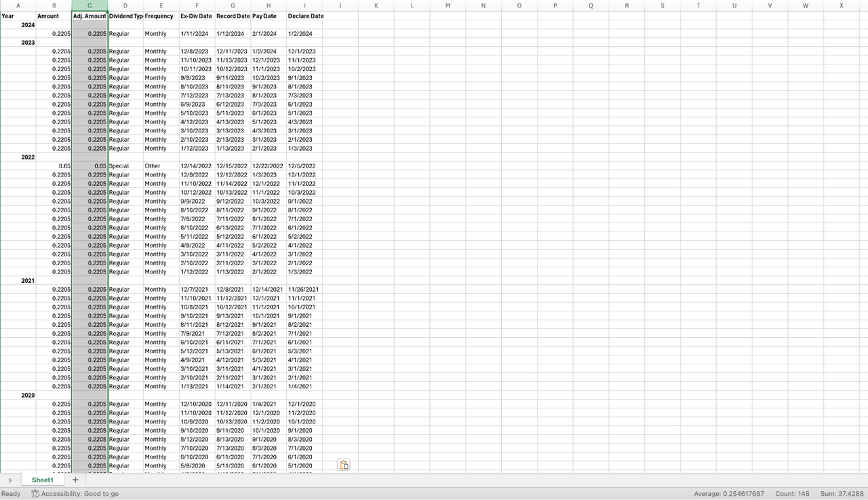868x500 pixels.
Task: Select pay date cell 12/14/2021
Action: click(x=269, y=290)
